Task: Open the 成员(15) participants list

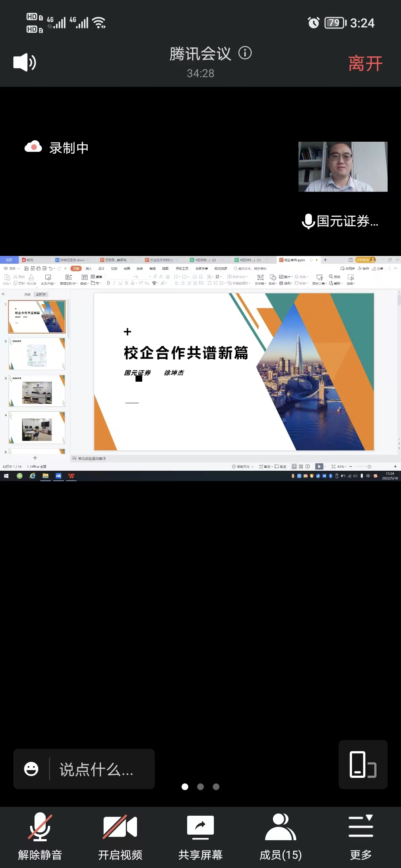Action: point(281,837)
